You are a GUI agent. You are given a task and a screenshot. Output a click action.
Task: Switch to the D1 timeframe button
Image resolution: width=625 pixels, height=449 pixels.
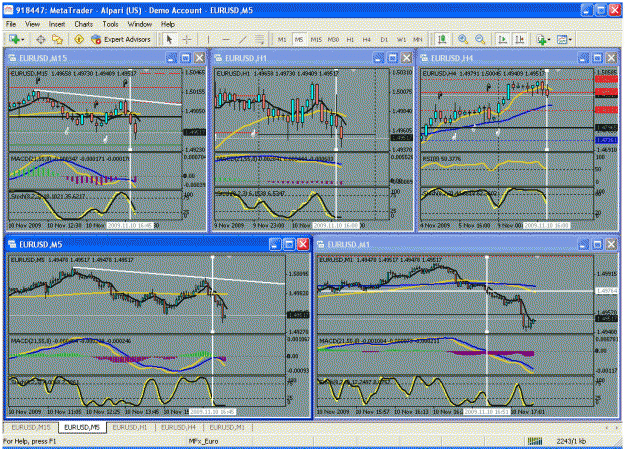tap(384, 39)
